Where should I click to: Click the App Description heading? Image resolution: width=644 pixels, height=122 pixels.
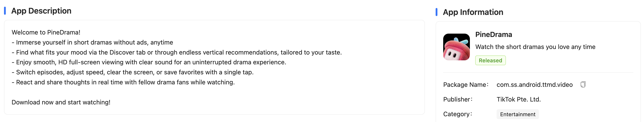(x=41, y=11)
